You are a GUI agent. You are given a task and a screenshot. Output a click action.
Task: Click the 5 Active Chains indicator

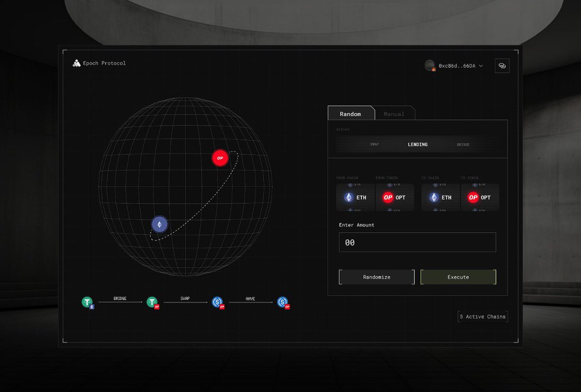tap(482, 317)
